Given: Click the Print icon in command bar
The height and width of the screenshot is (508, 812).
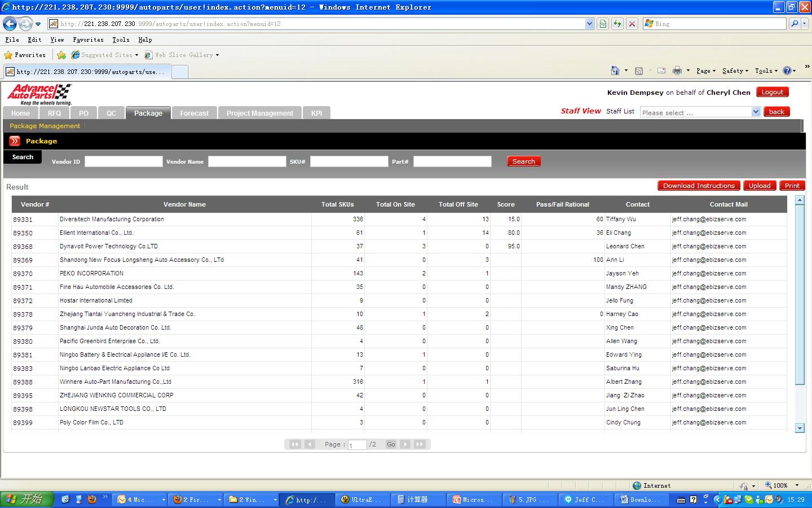Looking at the screenshot, I should tap(677, 71).
